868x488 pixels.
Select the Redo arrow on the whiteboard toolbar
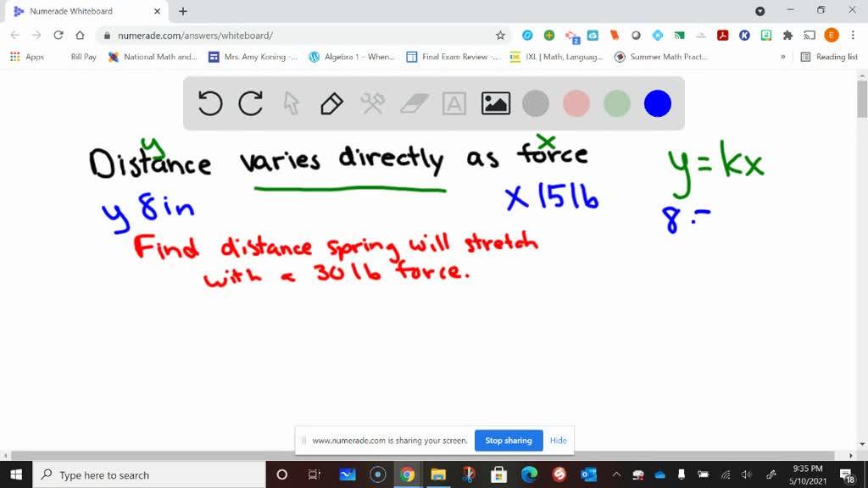tap(248, 103)
